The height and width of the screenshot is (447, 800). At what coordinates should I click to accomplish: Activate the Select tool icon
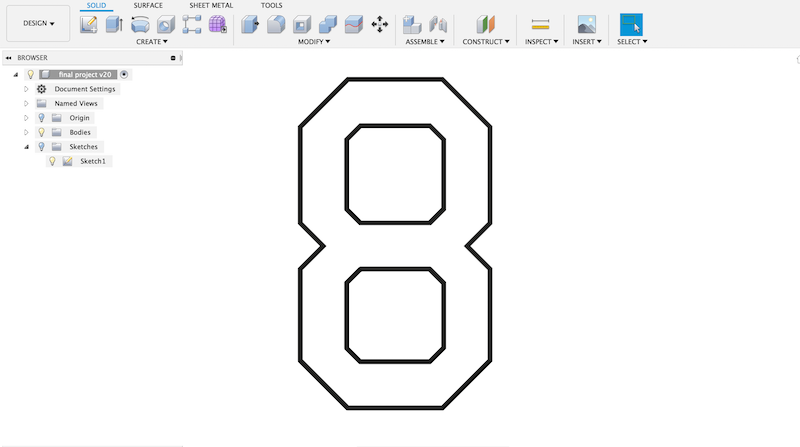(x=631, y=24)
